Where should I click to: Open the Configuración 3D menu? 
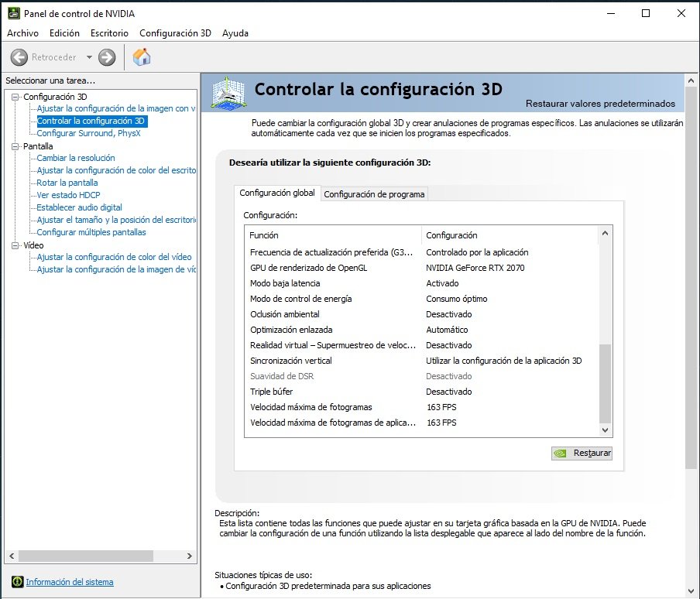175,33
